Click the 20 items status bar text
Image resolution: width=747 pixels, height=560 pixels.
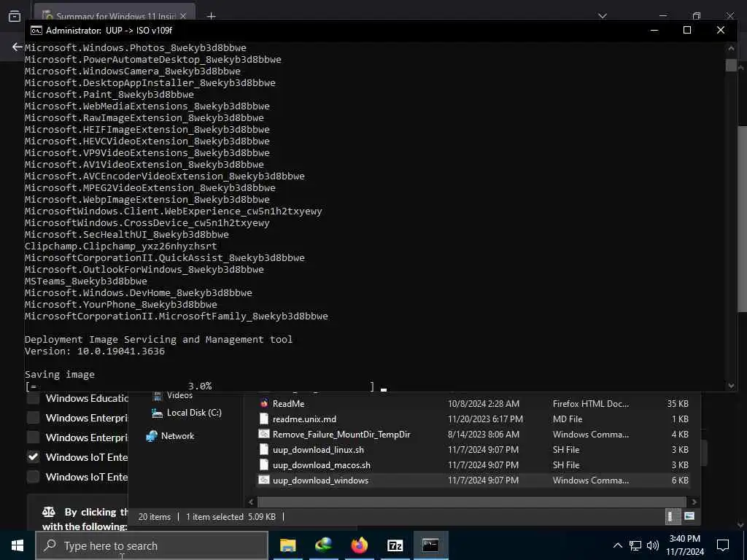tap(155, 517)
